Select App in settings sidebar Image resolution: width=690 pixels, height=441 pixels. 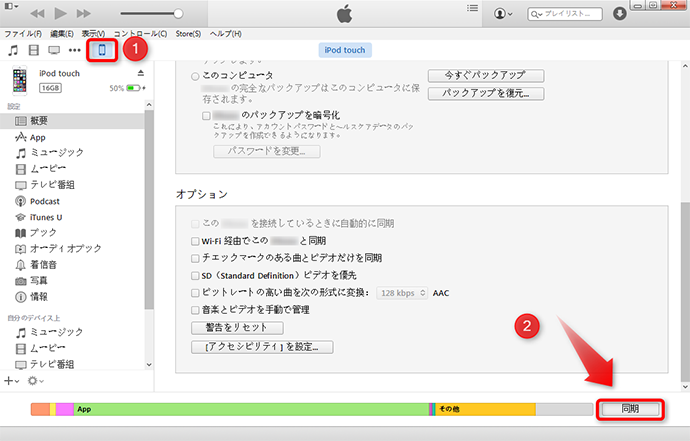click(72, 137)
